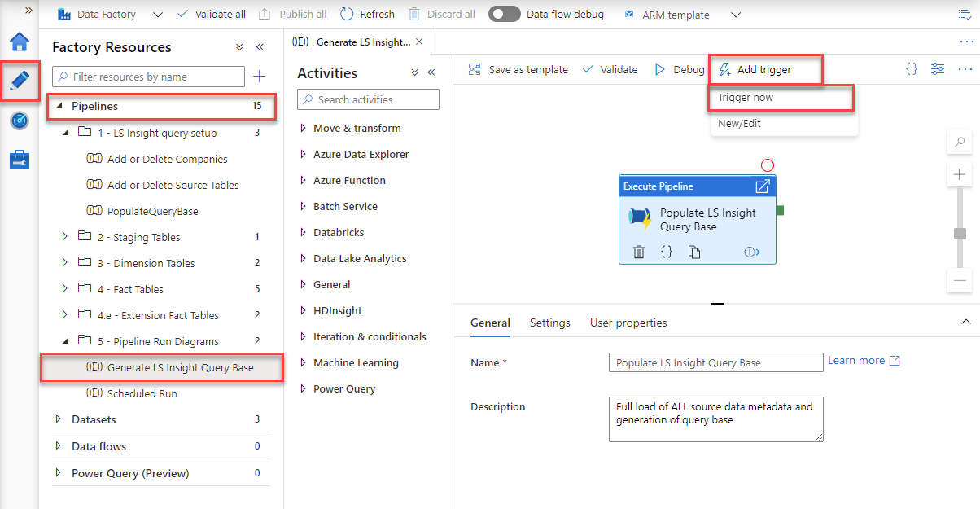Open the Monitor gauge icon in sidebar
Screen dimensions: 980x509
[20, 121]
